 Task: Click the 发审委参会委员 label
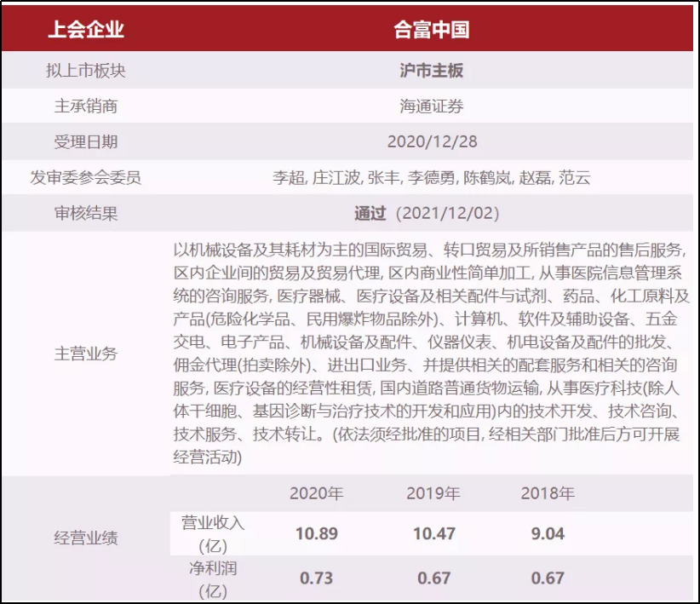[x=85, y=177]
